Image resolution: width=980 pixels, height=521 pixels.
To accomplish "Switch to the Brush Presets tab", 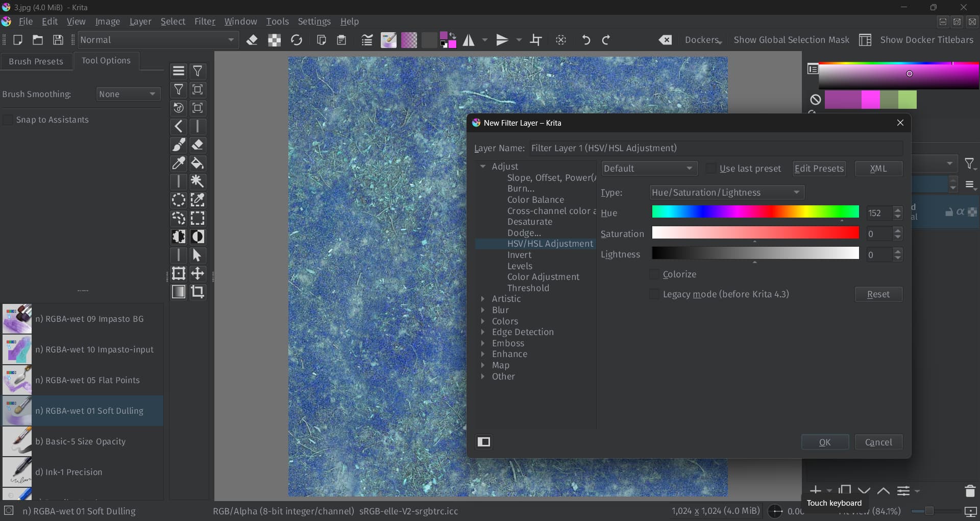I will [x=36, y=61].
